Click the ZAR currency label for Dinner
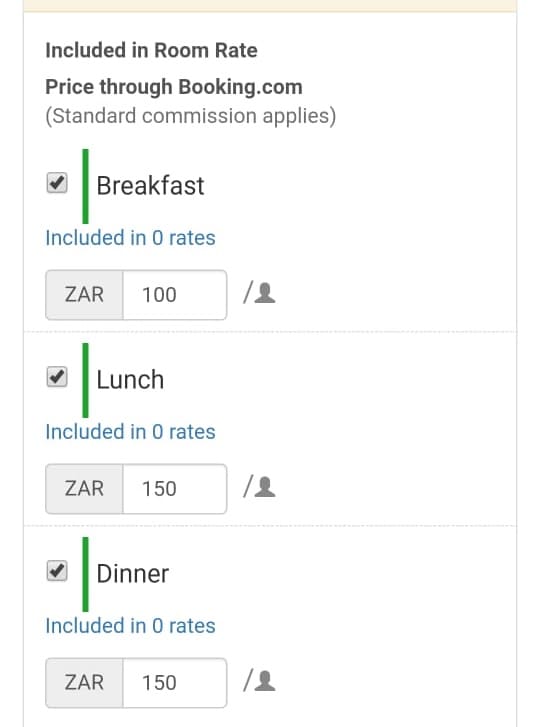This screenshot has height=727, width=540. [84, 682]
